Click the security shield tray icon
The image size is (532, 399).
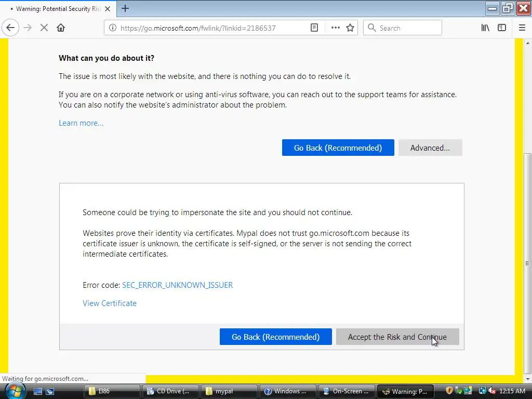(449, 391)
